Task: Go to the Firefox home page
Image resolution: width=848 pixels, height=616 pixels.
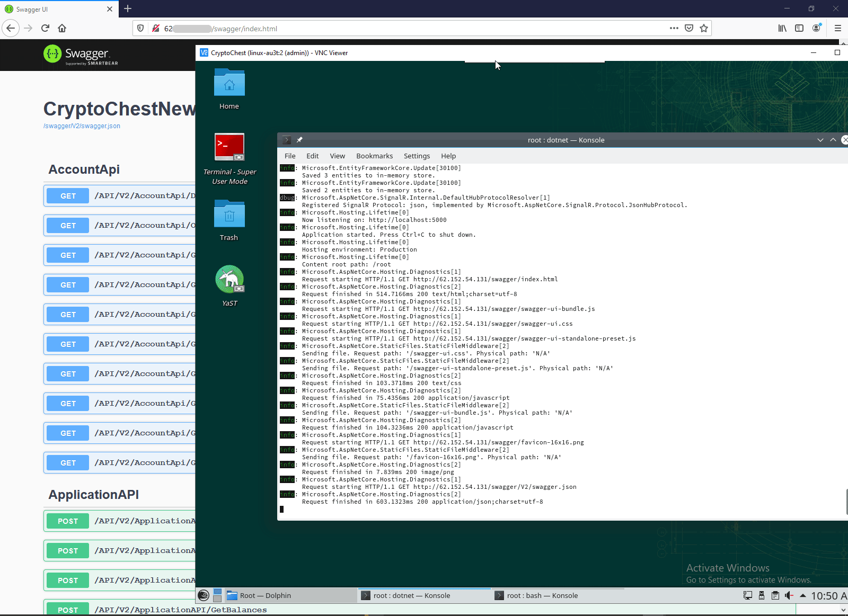Action: [x=62, y=28]
